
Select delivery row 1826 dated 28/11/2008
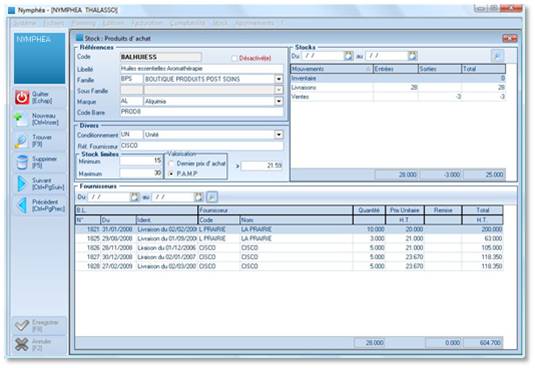(x=289, y=248)
